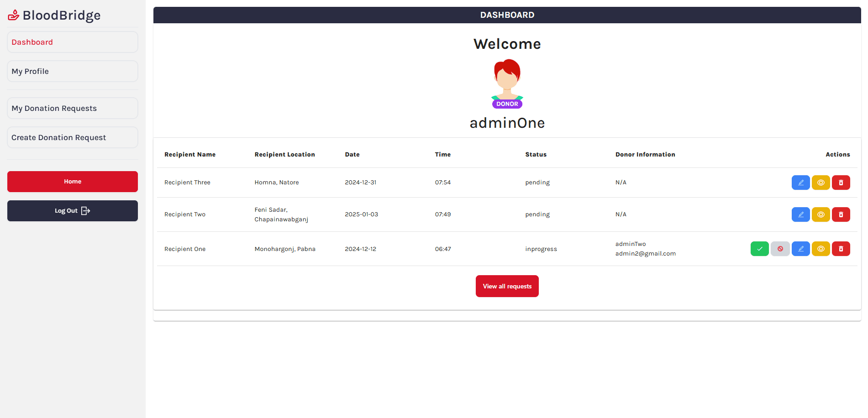View details of Recipient Two request
This screenshot has height=418, width=868.
tap(821, 214)
